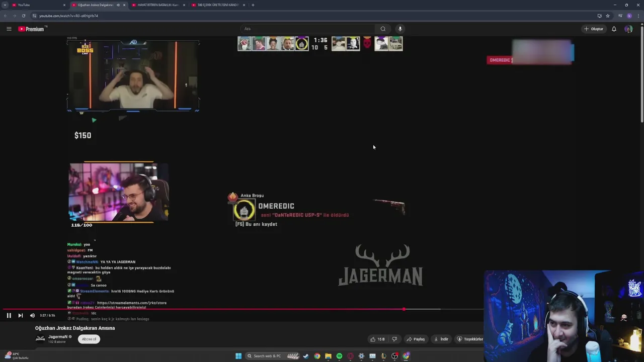Open File Explorer from the taskbar

click(x=328, y=356)
